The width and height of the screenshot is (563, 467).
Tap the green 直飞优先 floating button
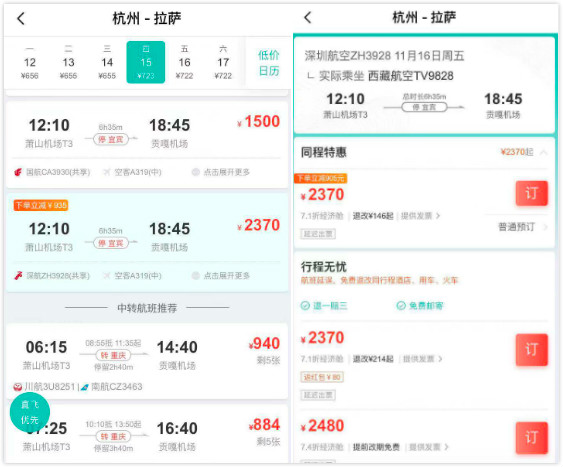pos(29,412)
